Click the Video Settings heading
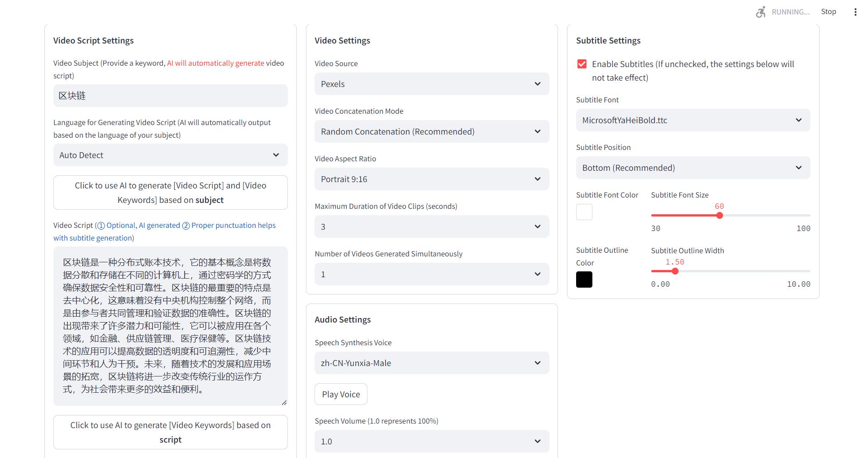Screen dimensions: 868x458 [x=342, y=40]
